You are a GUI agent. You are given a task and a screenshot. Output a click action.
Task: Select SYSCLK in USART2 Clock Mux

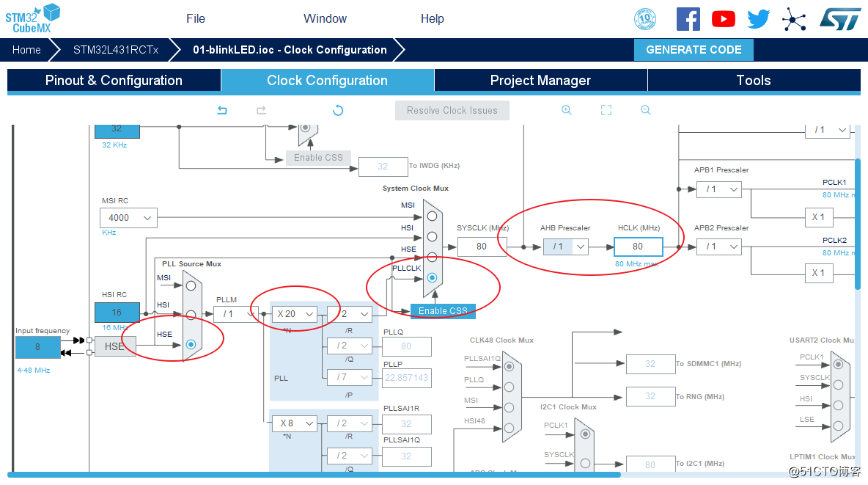pyautogui.click(x=838, y=384)
